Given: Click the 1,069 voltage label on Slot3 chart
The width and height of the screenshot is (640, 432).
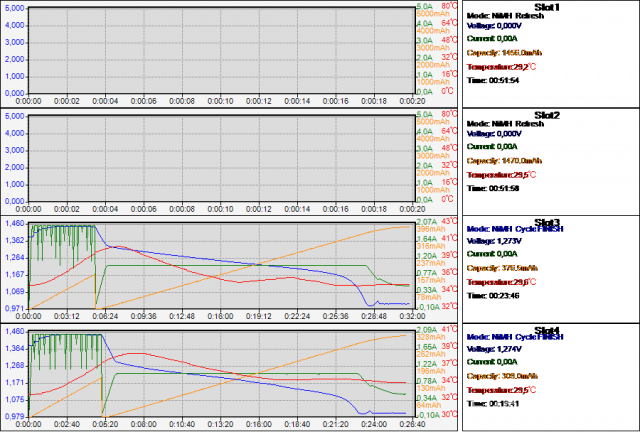Looking at the screenshot, I should coord(14,292).
